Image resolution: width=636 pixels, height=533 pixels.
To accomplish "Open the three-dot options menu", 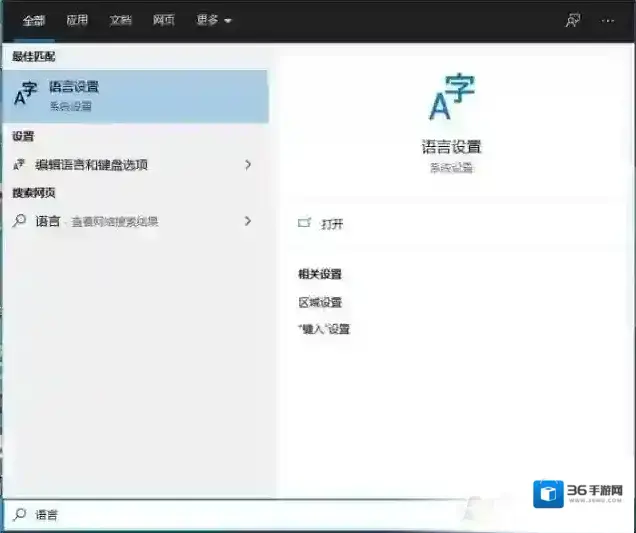I will pyautogui.click(x=608, y=21).
